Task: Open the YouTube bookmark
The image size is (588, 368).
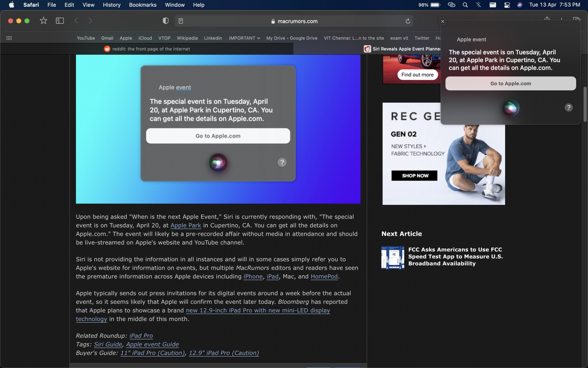Action: [86, 38]
